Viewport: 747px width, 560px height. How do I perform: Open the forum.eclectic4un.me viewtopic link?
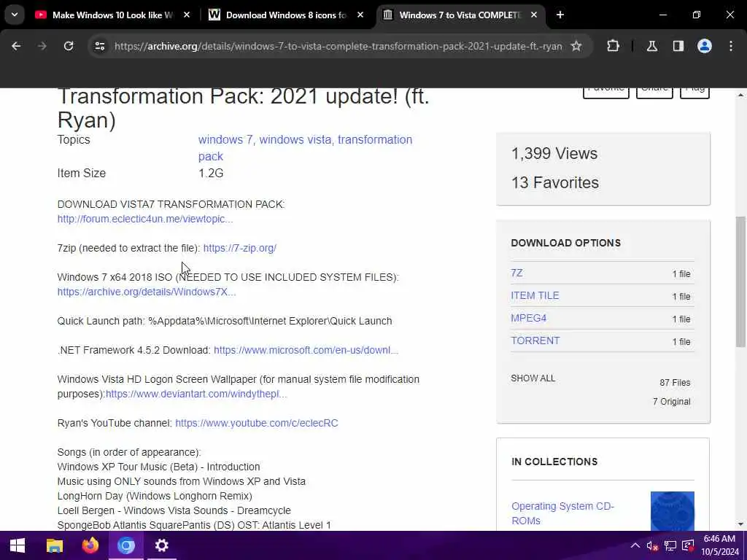[145, 219]
